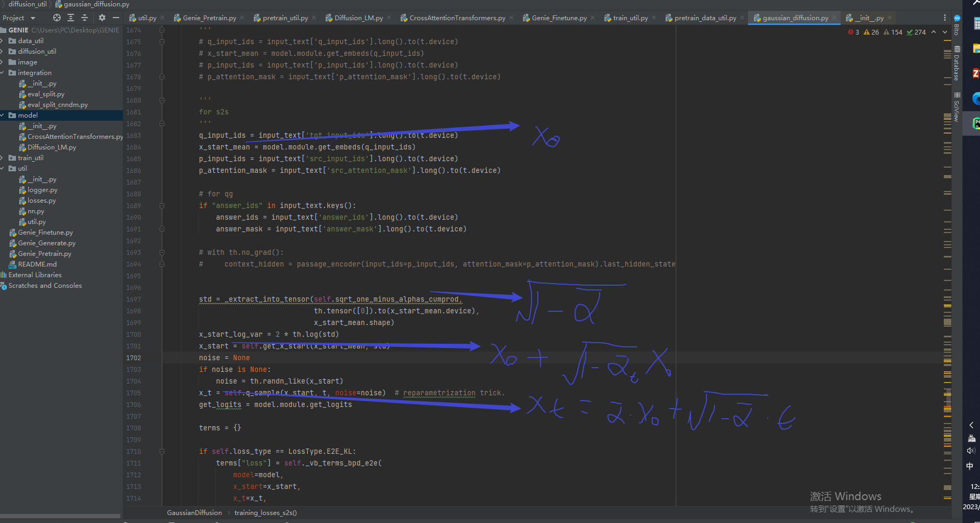
Task: Close the Genie_Pretrain.py tab
Action: tap(242, 18)
